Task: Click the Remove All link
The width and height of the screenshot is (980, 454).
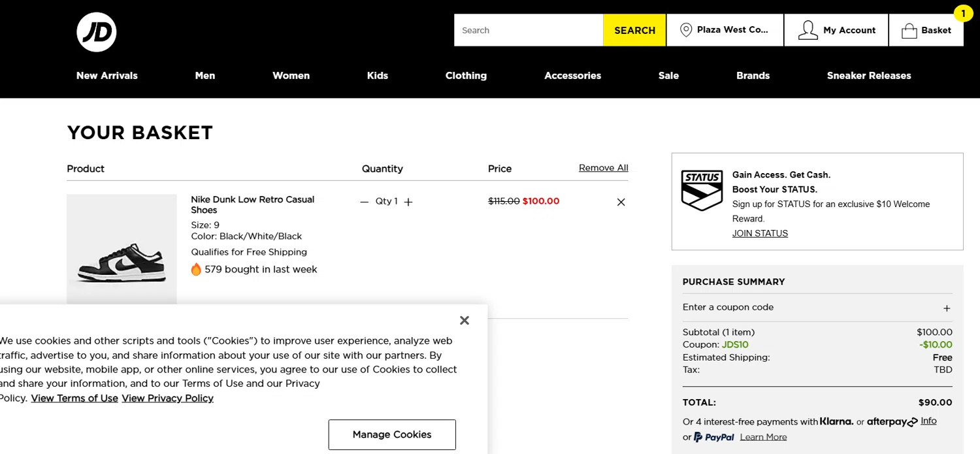Action: coord(604,168)
